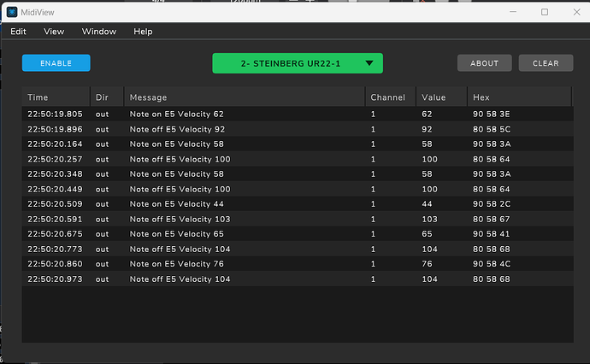Screen dimensions: 590x364
Task: Open the Window menu
Action: pos(99,32)
